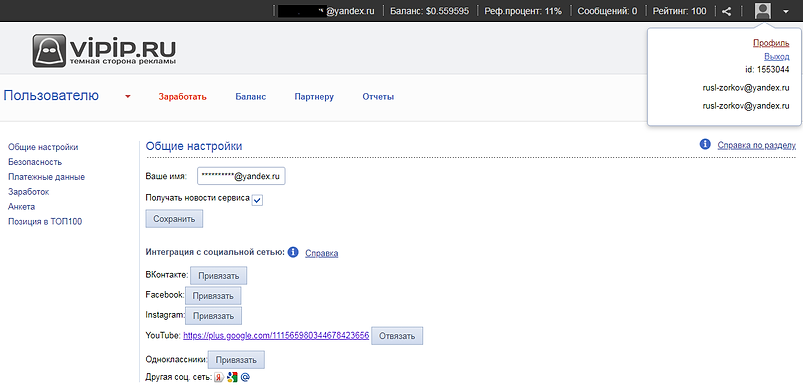Click the Mail.ru @ social icon
This screenshot has height=390, width=803.
point(245,377)
